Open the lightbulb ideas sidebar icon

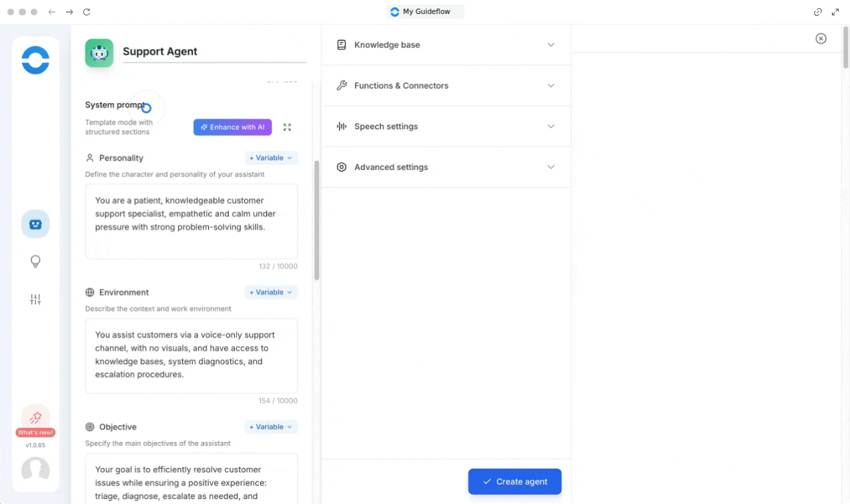tap(35, 261)
